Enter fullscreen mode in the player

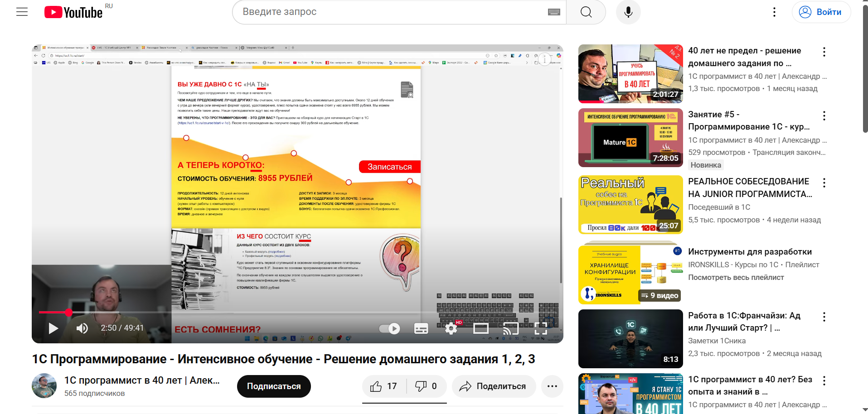coord(541,328)
